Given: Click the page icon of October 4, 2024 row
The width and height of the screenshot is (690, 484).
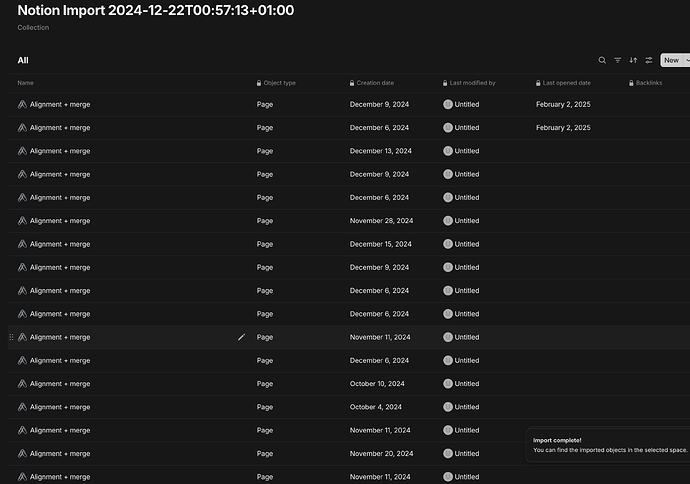Looking at the screenshot, I should pos(22,407).
